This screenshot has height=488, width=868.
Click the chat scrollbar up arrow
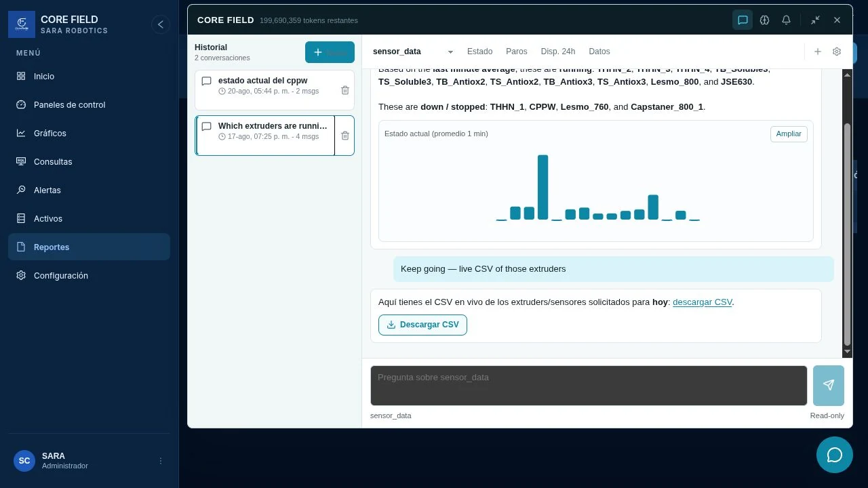tap(847, 75)
